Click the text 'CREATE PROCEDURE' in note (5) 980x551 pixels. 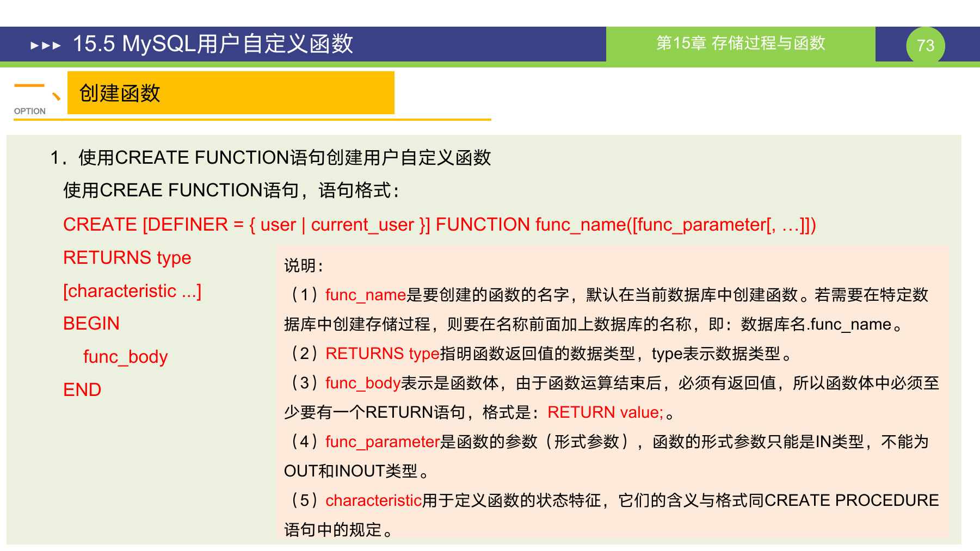[x=852, y=500]
